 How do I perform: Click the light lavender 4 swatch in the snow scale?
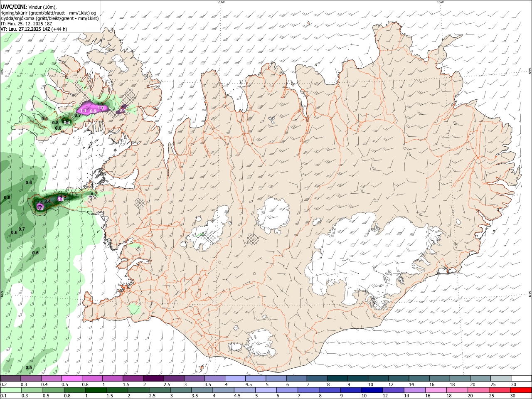coord(234,379)
